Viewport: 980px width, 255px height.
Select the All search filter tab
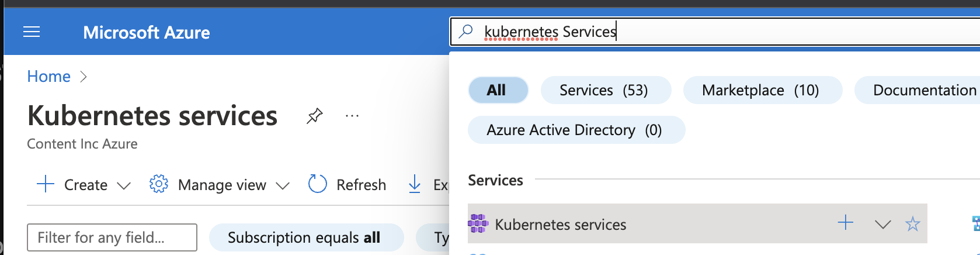click(x=498, y=90)
